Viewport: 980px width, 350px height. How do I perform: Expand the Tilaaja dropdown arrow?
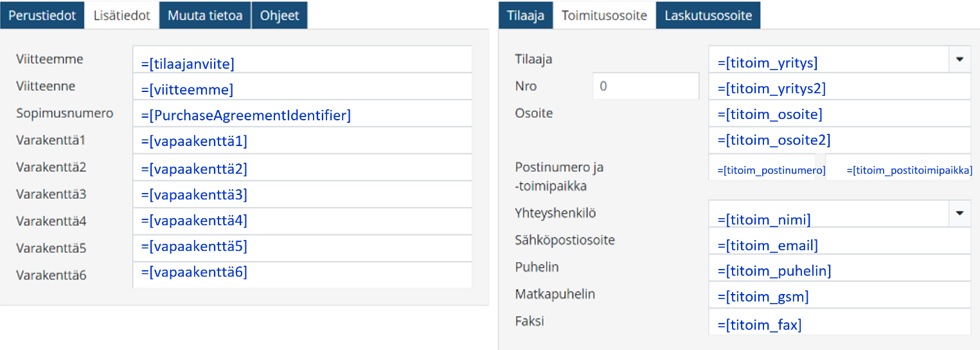959,59
